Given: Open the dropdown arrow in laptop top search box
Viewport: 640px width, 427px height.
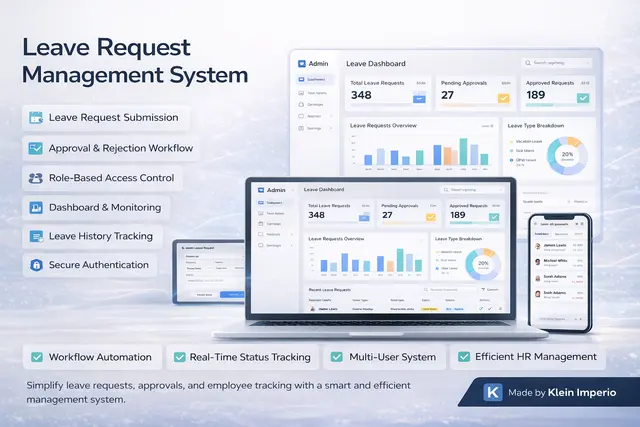Looking at the screenshot, I should click(500, 190).
